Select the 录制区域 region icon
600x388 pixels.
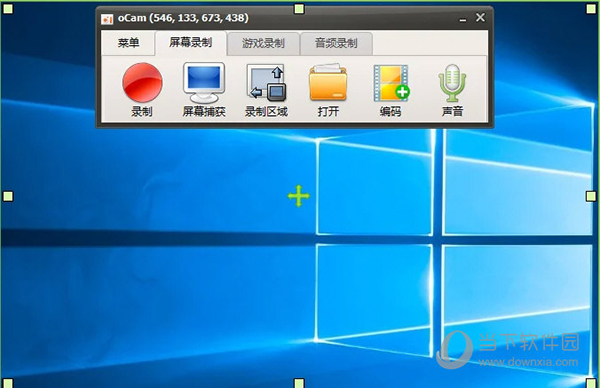pos(266,83)
